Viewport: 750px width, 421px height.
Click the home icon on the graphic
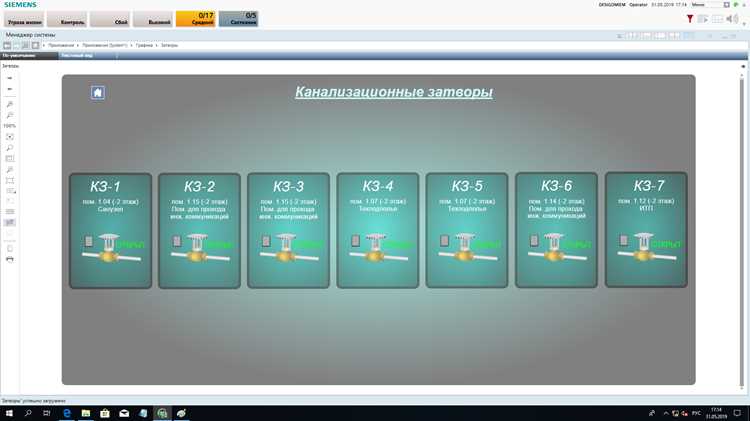click(98, 92)
